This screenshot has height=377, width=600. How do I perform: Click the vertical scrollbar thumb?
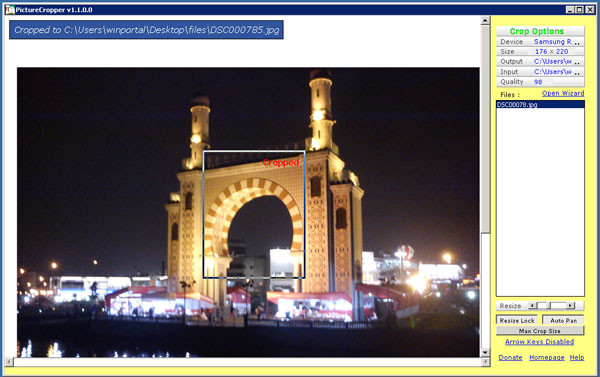(485, 129)
